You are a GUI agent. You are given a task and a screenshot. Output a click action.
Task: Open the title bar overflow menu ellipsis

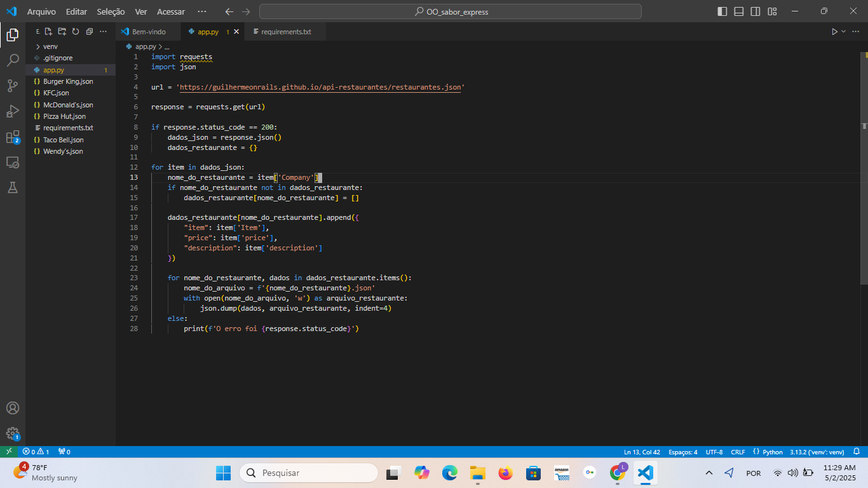(202, 11)
